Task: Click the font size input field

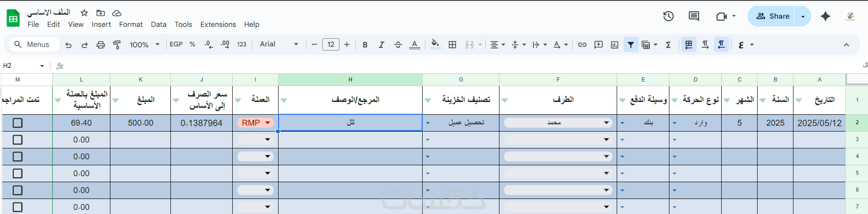Action: click(x=330, y=45)
